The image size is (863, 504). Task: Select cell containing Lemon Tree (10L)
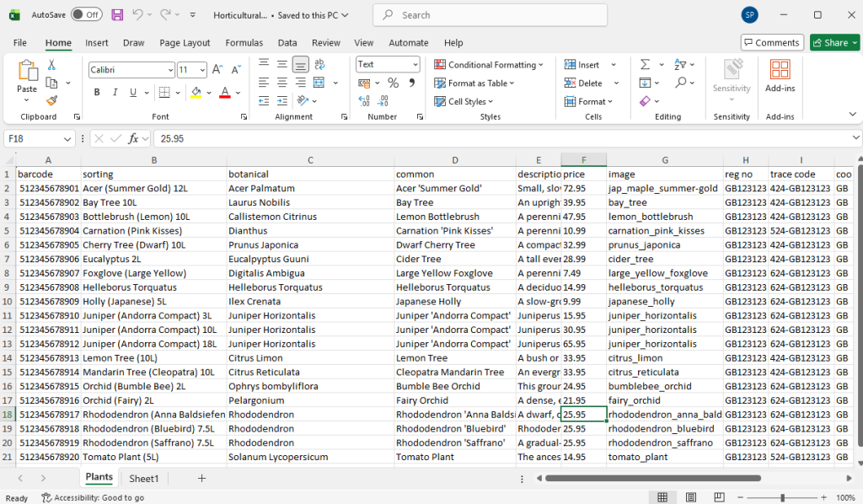pyautogui.click(x=154, y=357)
